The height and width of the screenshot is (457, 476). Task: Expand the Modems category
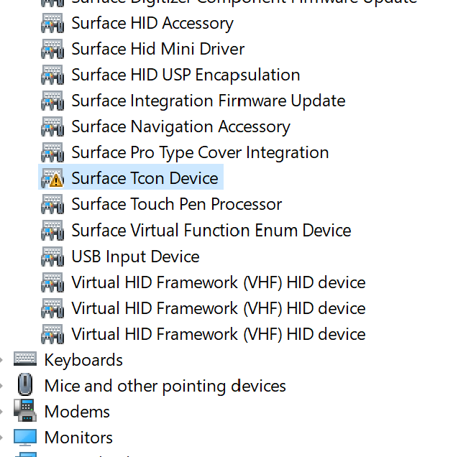[2, 412]
